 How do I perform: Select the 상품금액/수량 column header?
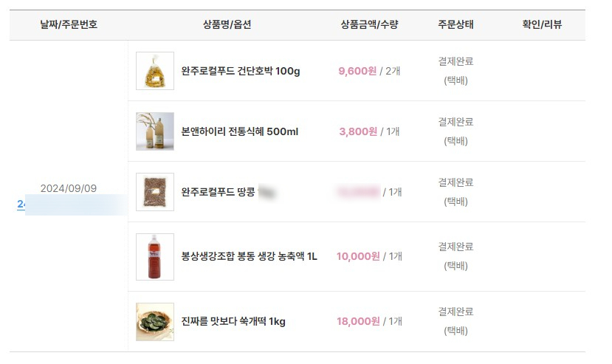tap(369, 24)
